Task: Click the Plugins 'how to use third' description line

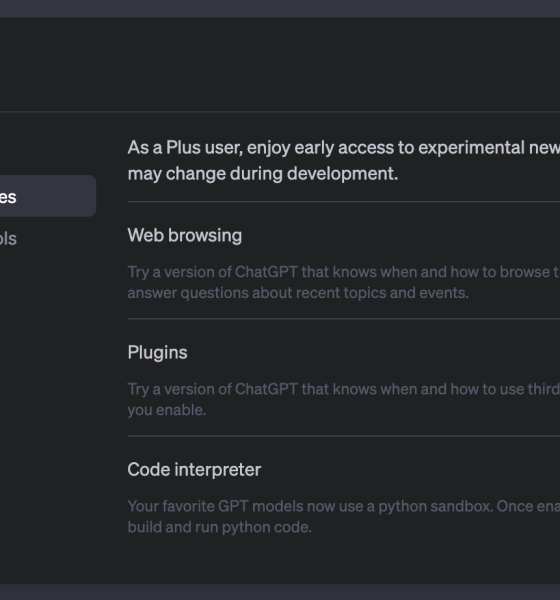Action: tap(343, 389)
